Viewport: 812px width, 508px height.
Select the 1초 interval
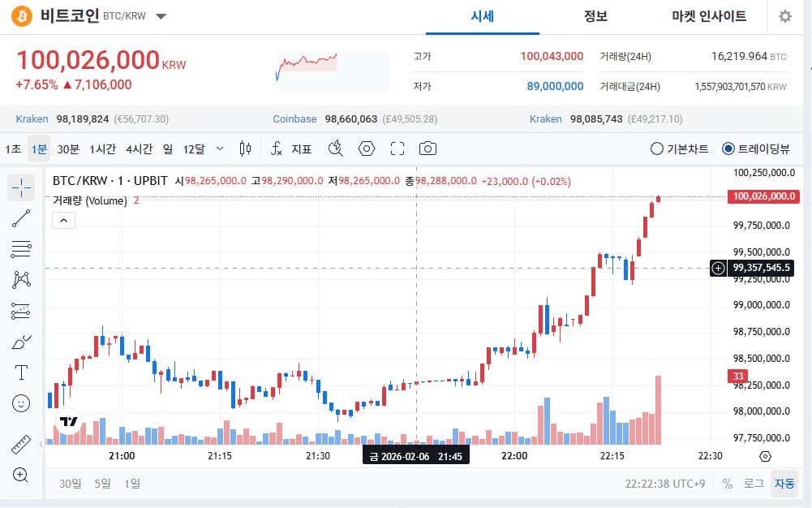pos(13,149)
